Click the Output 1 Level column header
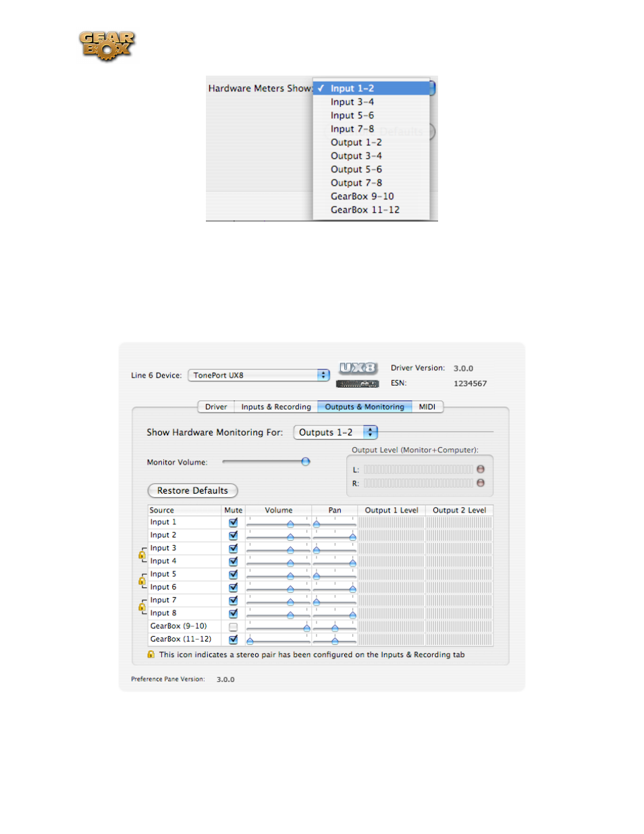 [392, 510]
